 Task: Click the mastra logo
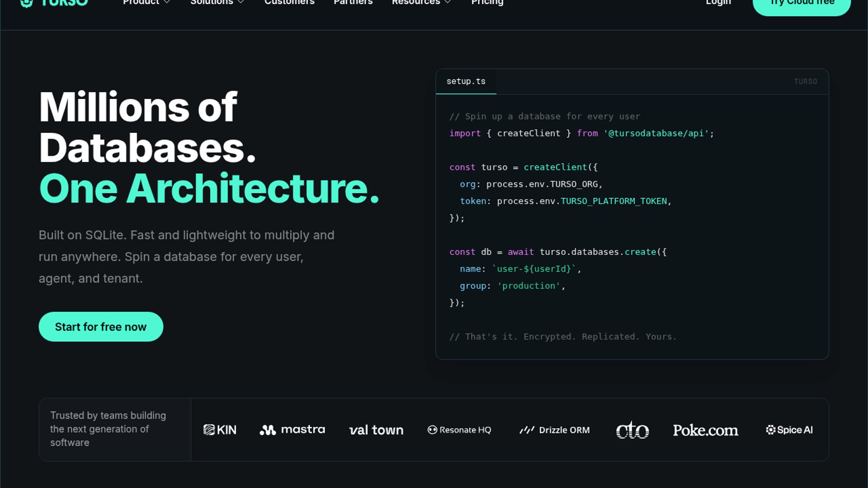(292, 430)
